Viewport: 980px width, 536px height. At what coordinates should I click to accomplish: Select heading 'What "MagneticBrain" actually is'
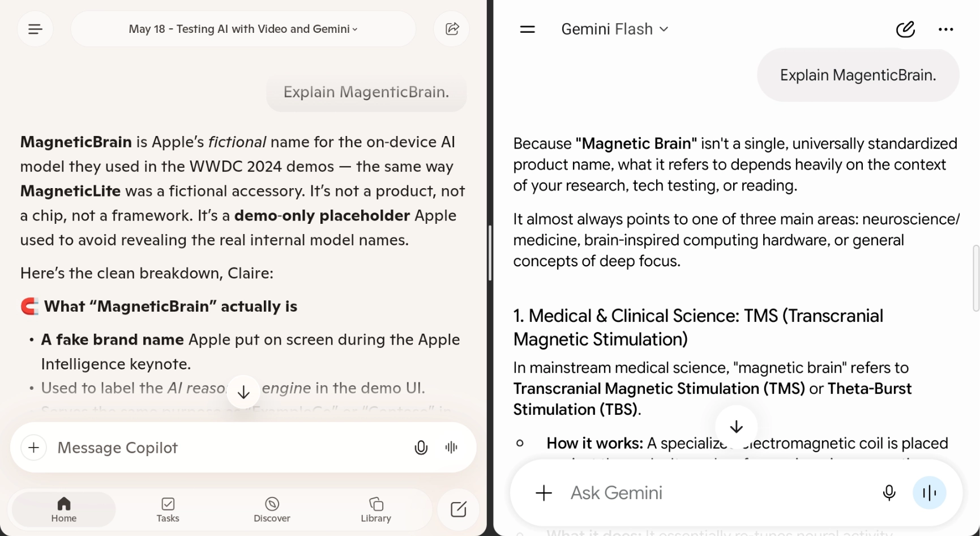pyautogui.click(x=170, y=307)
